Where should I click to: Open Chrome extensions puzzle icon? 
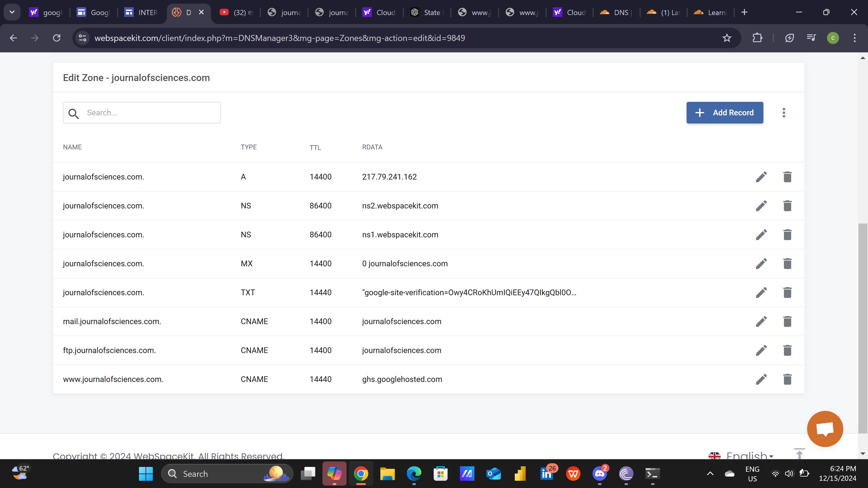tap(757, 38)
